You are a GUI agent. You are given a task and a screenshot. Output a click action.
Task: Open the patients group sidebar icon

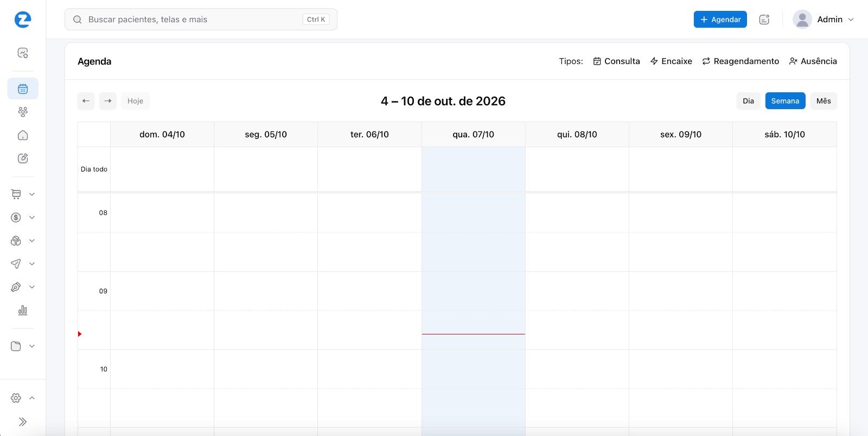(23, 112)
